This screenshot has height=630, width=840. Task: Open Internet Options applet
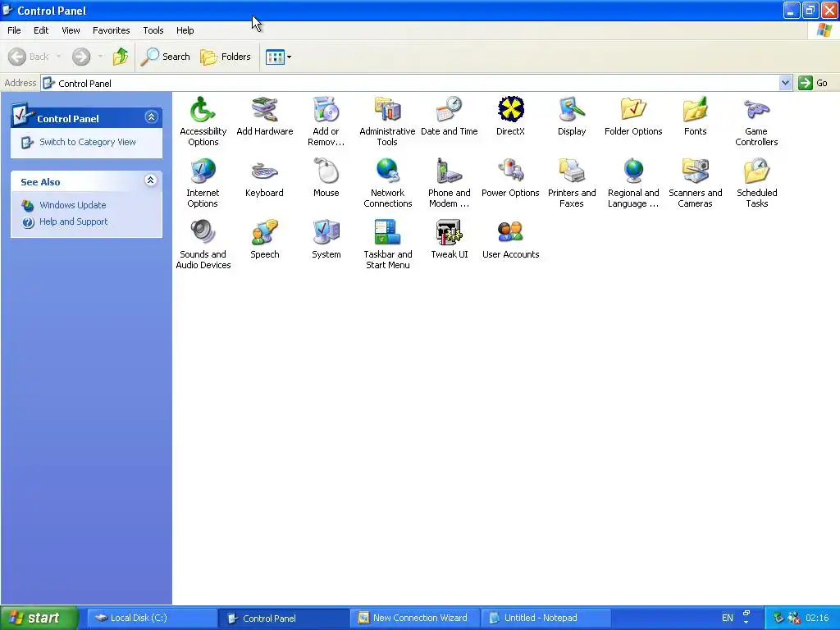[203, 183]
